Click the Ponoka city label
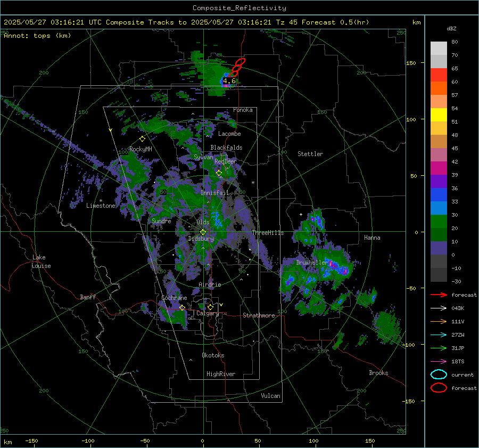Screen dimensions: 479x448 click(x=243, y=110)
